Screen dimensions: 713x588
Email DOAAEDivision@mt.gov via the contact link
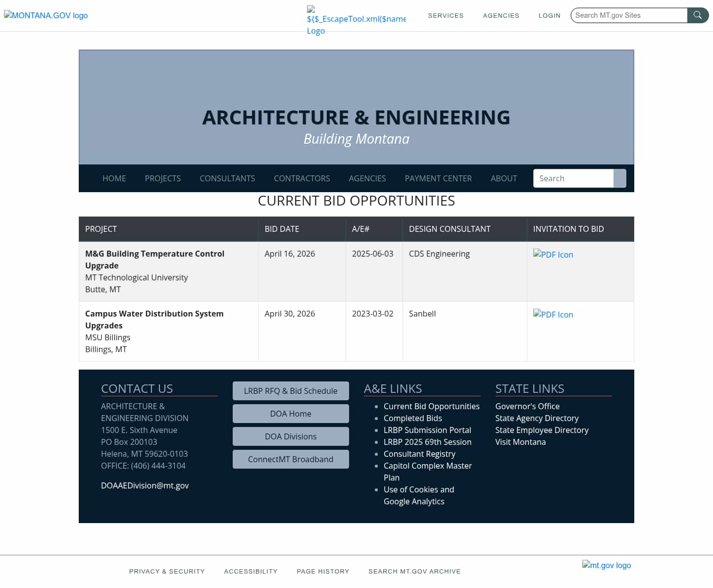click(145, 485)
